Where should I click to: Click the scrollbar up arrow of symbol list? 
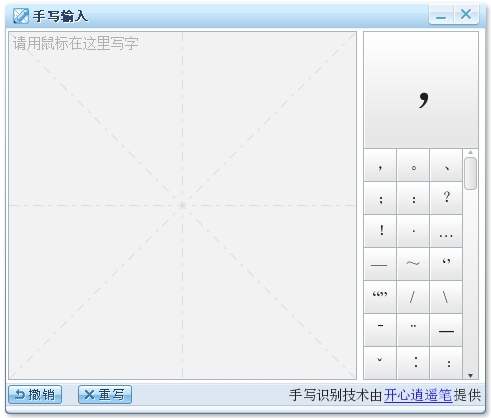[470, 152]
